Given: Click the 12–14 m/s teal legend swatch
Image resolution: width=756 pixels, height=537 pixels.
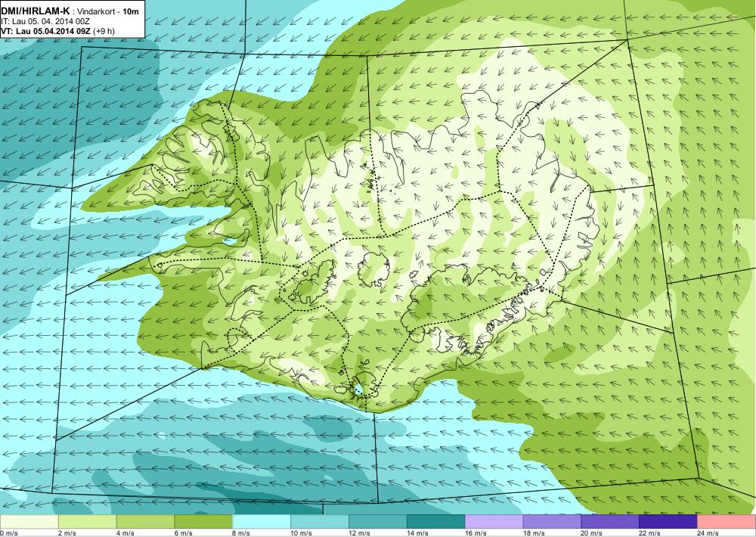Looking at the screenshot, I should pyautogui.click(x=378, y=522).
